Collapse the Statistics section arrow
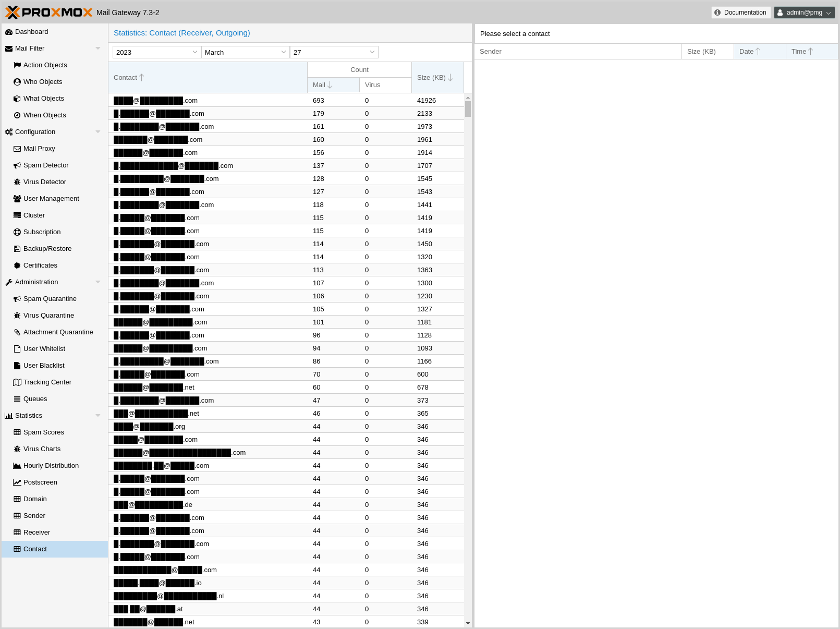 (x=98, y=416)
